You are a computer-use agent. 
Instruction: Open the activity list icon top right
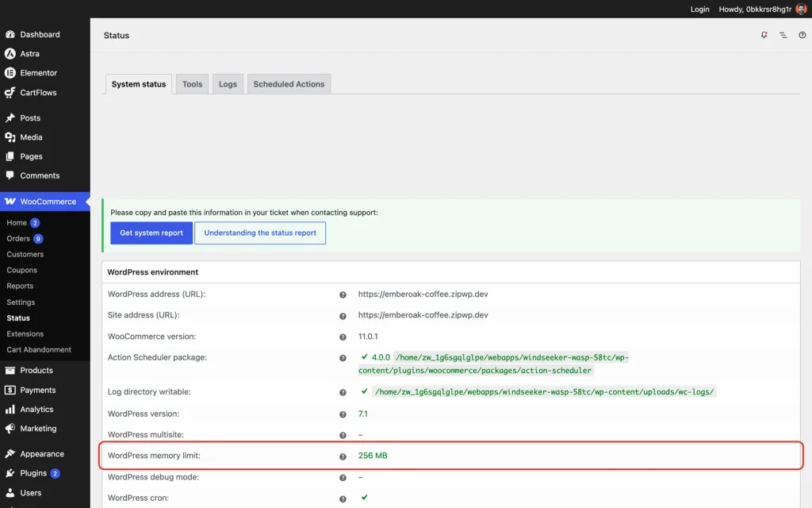click(783, 35)
